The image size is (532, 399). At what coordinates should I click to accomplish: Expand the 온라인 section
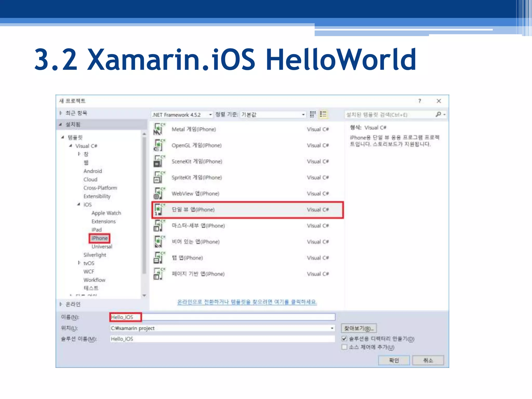pos(61,304)
